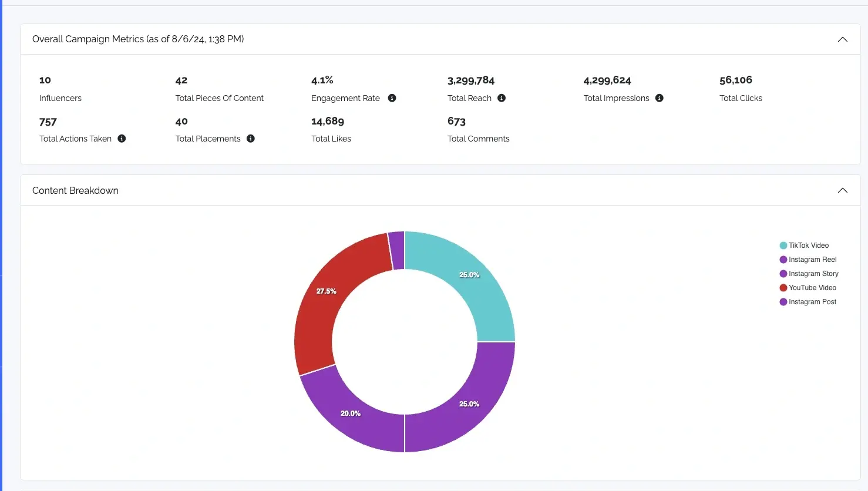Click the red 27.5% YouTube chart segment
Viewport: 868px width, 491px height.
(326, 290)
